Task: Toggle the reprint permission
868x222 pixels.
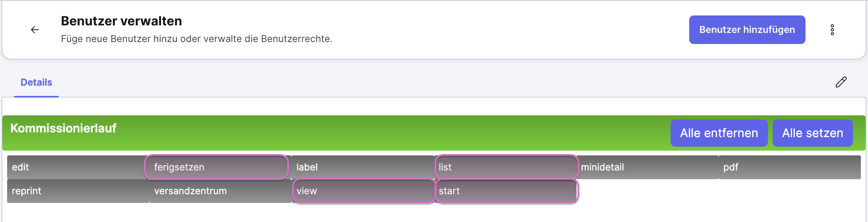Action: point(78,191)
